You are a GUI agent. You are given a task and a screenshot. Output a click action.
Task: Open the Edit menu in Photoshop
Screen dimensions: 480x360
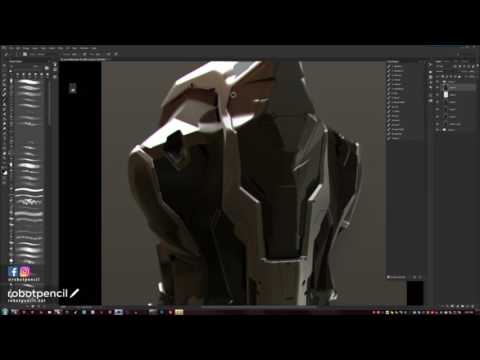click(18, 48)
